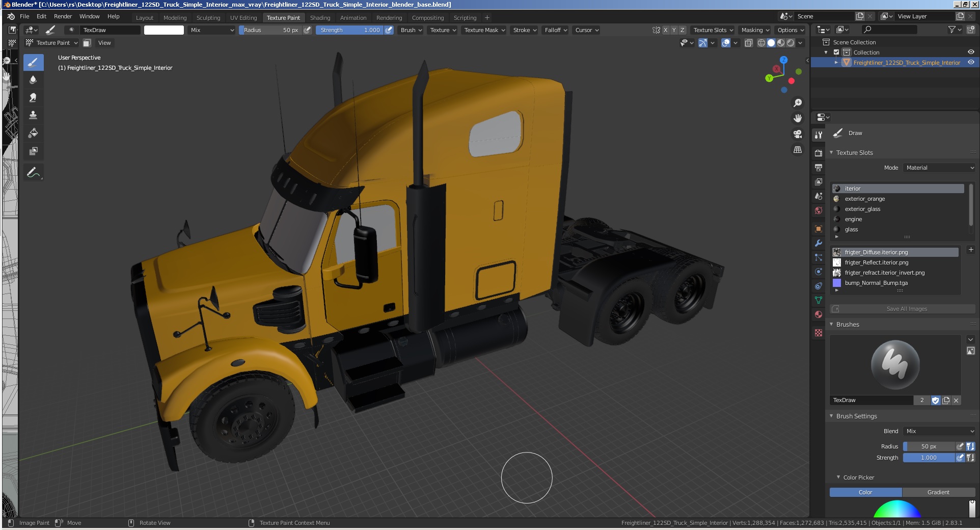Open the Modifiers wrench tab
The width and height of the screenshot is (980, 530).
(819, 243)
